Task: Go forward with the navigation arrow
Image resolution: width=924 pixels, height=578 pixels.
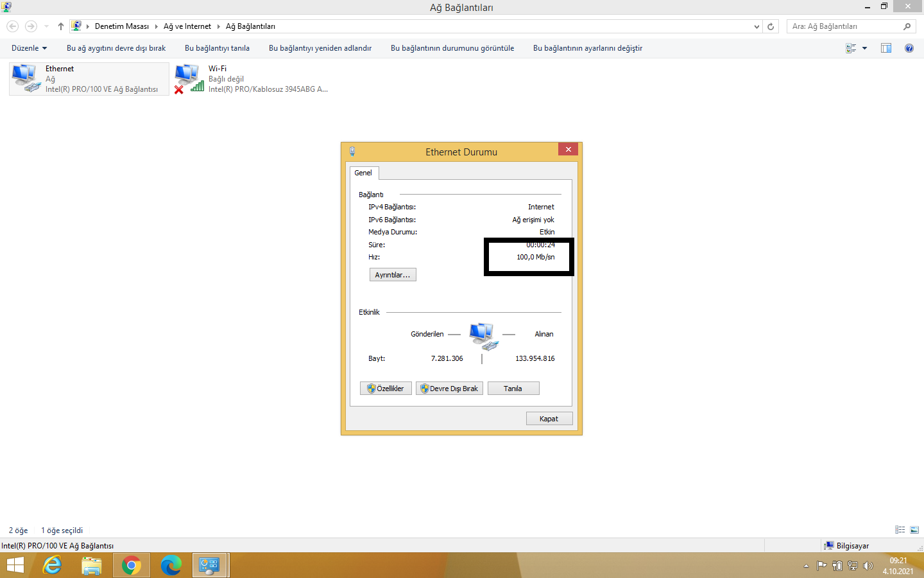Action: click(31, 26)
